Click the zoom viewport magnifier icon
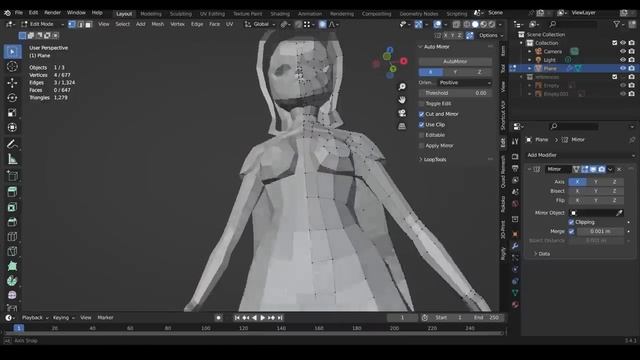Image resolution: width=640 pixels, height=360 pixels. [x=402, y=86]
